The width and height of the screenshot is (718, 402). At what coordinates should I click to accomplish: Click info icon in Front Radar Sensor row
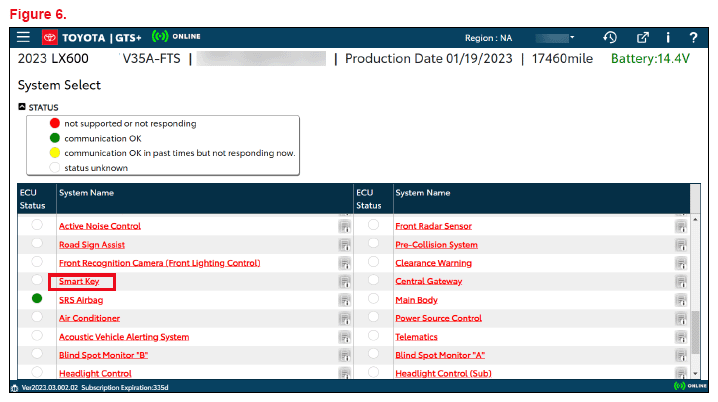tap(681, 226)
